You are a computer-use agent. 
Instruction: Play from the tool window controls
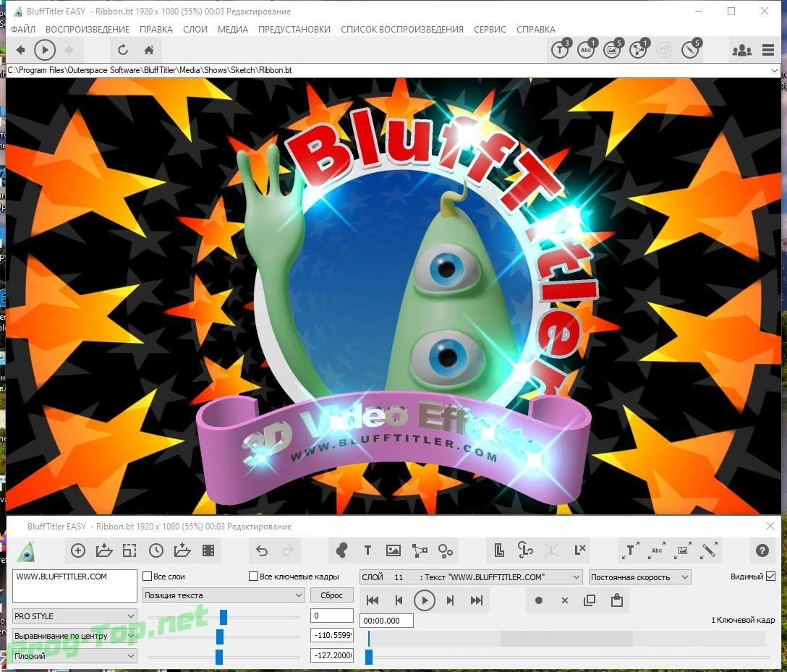click(424, 600)
